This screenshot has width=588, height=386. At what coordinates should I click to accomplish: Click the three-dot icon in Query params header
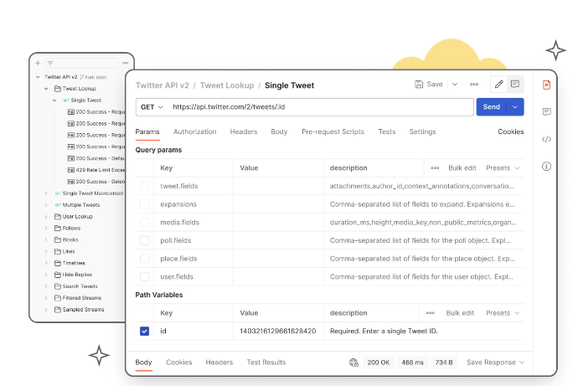click(x=435, y=168)
